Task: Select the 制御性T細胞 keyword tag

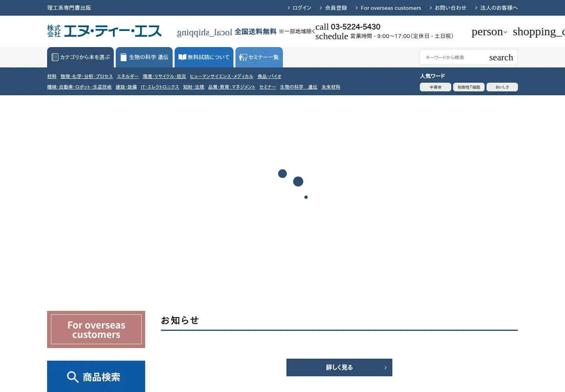Action: [469, 87]
